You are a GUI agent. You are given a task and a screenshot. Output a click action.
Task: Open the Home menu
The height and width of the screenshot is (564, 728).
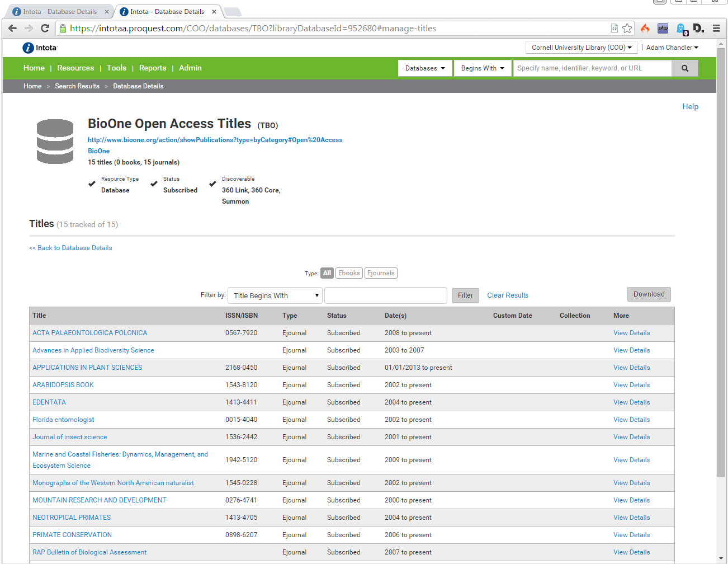34,68
